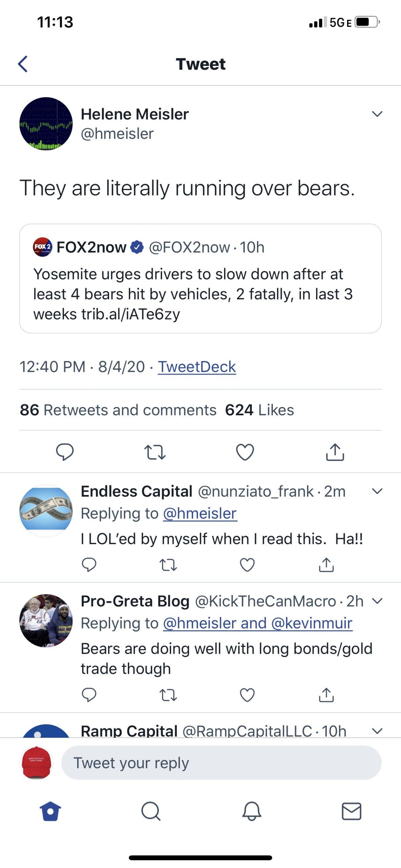Viewport: 401px width, 868px height.
Task: Share Pro-Greta Blog's reply
Action: click(x=326, y=695)
